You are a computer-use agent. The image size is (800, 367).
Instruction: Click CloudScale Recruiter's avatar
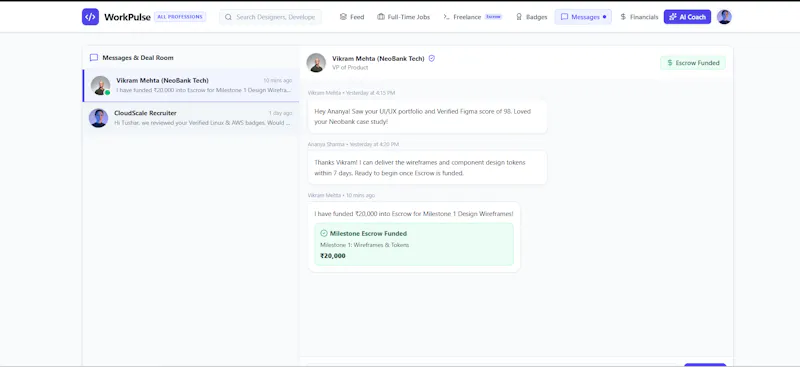point(98,118)
